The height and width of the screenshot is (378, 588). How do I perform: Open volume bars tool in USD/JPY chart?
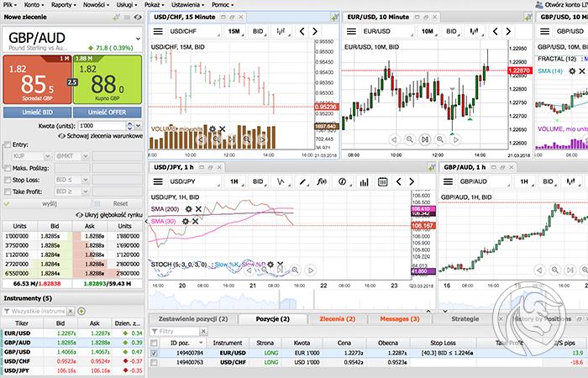[x=364, y=182]
